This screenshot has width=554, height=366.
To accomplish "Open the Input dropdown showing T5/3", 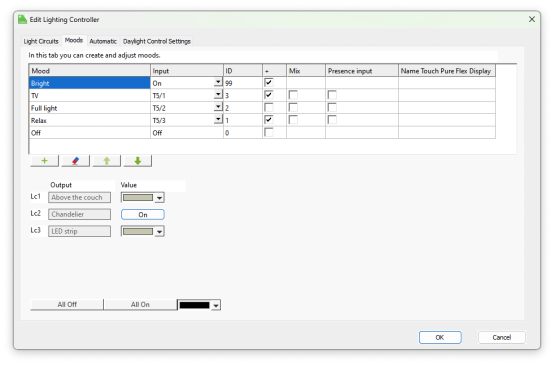I will [218, 119].
